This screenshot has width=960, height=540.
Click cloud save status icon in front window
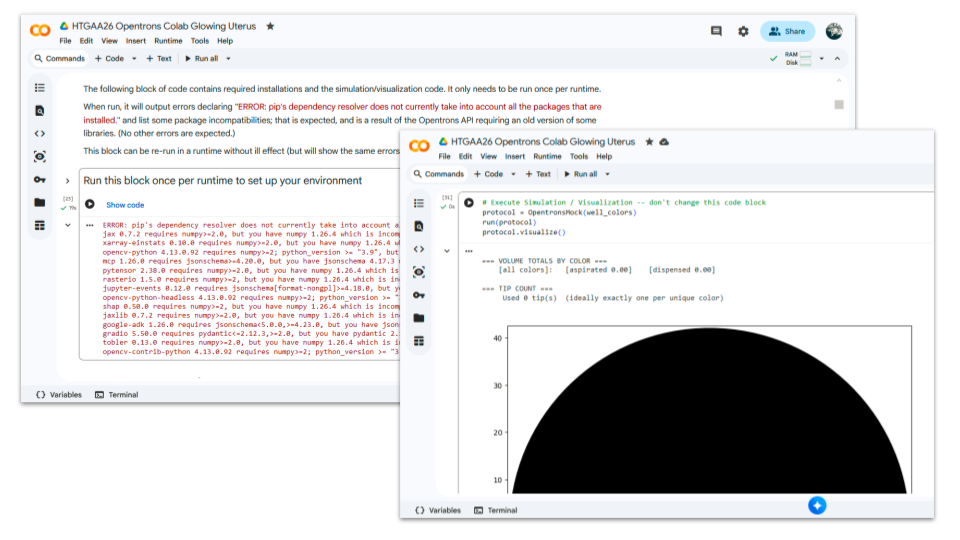pyautogui.click(x=664, y=142)
